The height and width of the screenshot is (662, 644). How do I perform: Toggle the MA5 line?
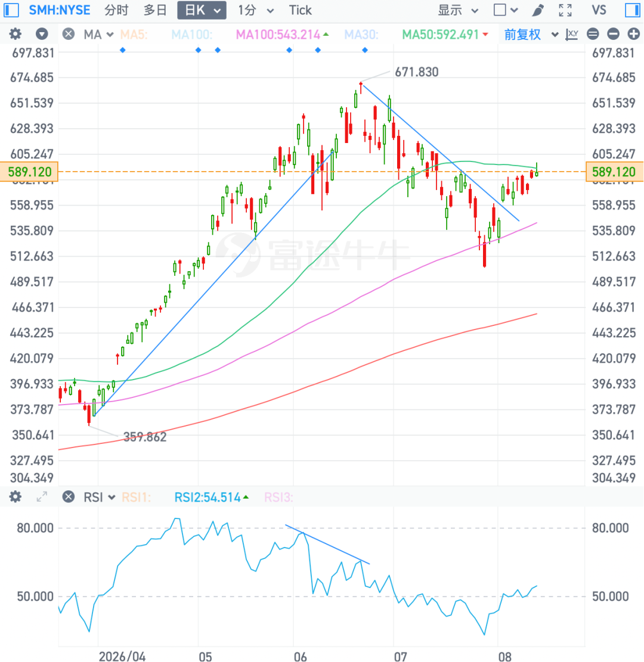134,35
